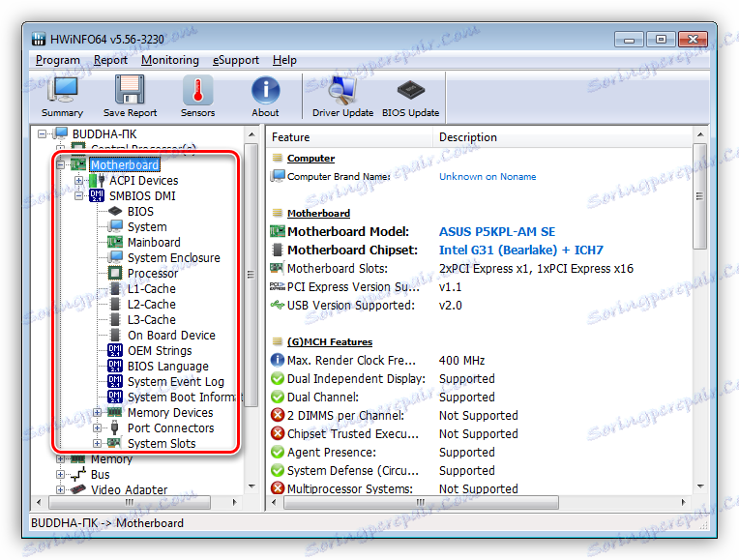Select the Max. Render Clock Fre... row
Image resolution: width=739 pixels, height=560 pixels.
point(480,360)
